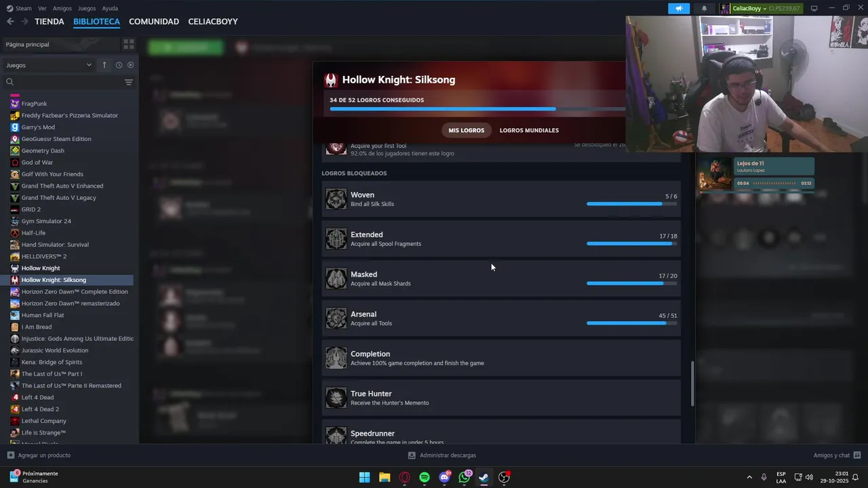Image resolution: width=868 pixels, height=488 pixels.
Task: Click the sort ascending arrow icon
Action: (x=104, y=65)
